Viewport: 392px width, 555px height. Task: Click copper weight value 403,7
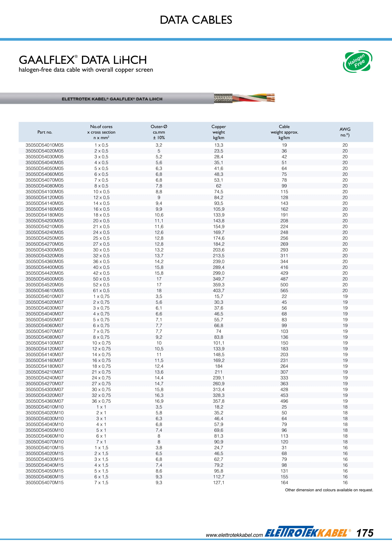click(219, 291)
